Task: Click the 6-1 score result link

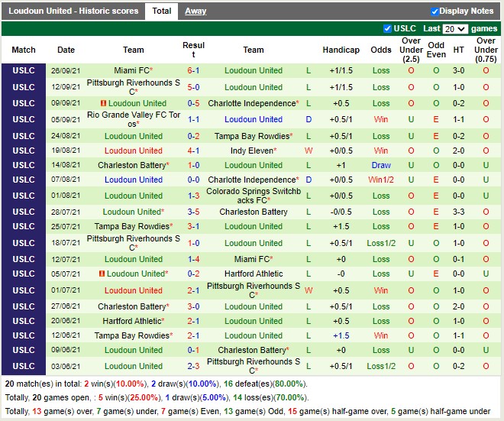Action: 193,70
